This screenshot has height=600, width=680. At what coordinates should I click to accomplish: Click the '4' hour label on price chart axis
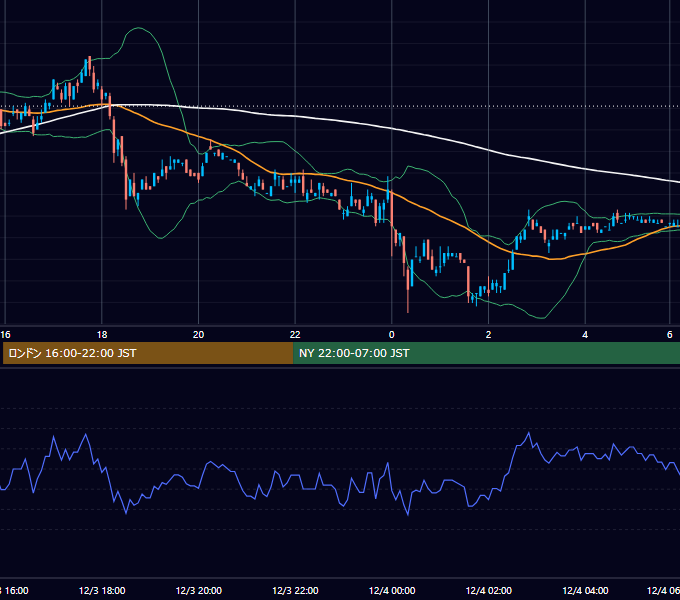click(x=585, y=335)
